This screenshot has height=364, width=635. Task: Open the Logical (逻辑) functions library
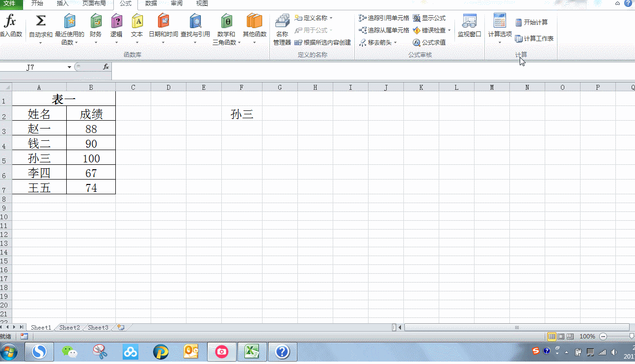click(x=116, y=29)
